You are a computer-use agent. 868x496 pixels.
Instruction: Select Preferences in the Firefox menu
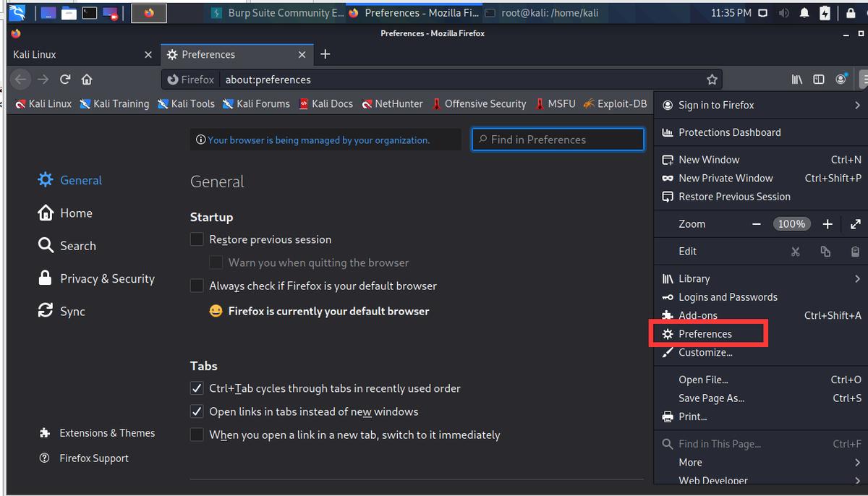(x=705, y=334)
